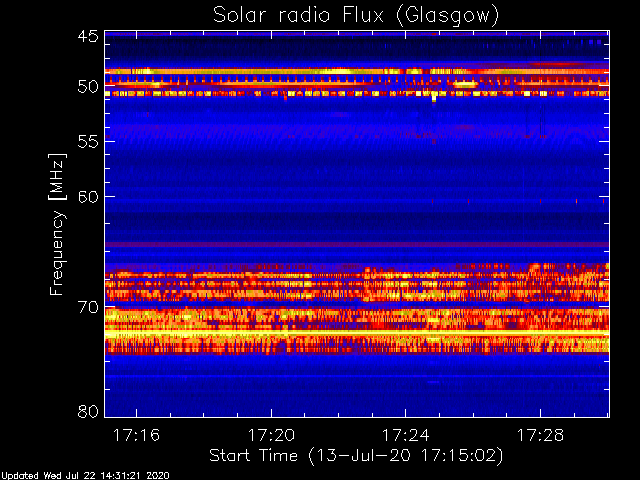Click the 17:16 time label
The height and width of the screenshot is (480, 640).
(x=136, y=435)
